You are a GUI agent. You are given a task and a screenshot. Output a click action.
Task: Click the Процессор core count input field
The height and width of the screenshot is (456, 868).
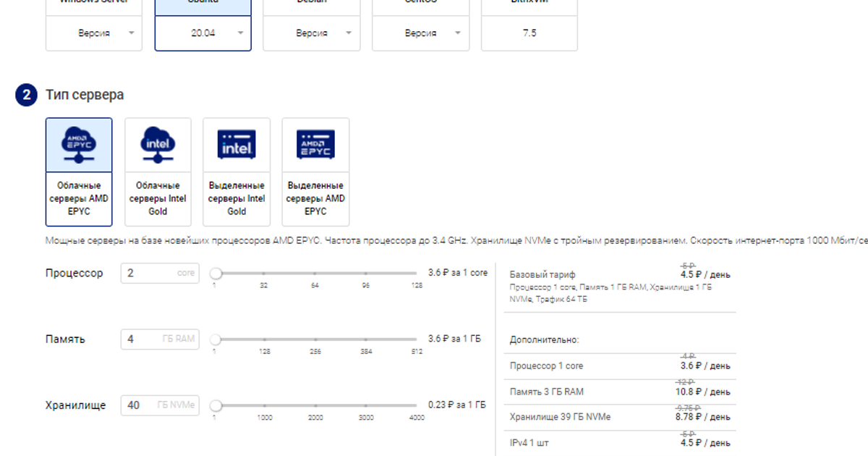(x=160, y=274)
